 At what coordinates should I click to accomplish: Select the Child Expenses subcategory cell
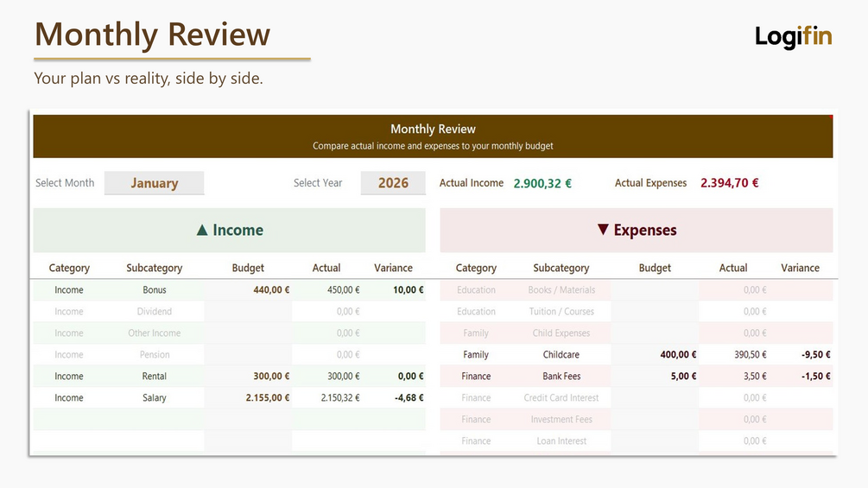point(561,333)
